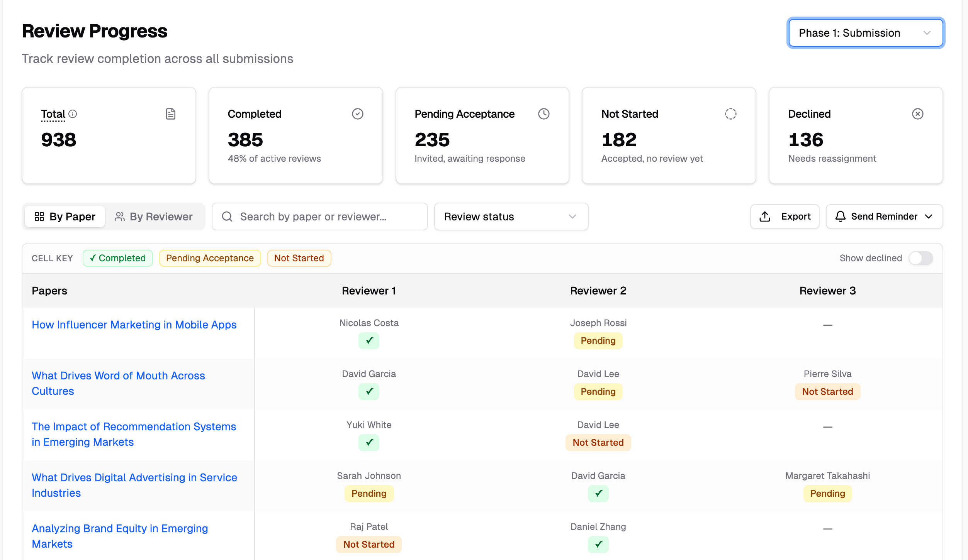The height and width of the screenshot is (560, 968).
Task: Click reviewer name Raj Patel
Action: [369, 527]
